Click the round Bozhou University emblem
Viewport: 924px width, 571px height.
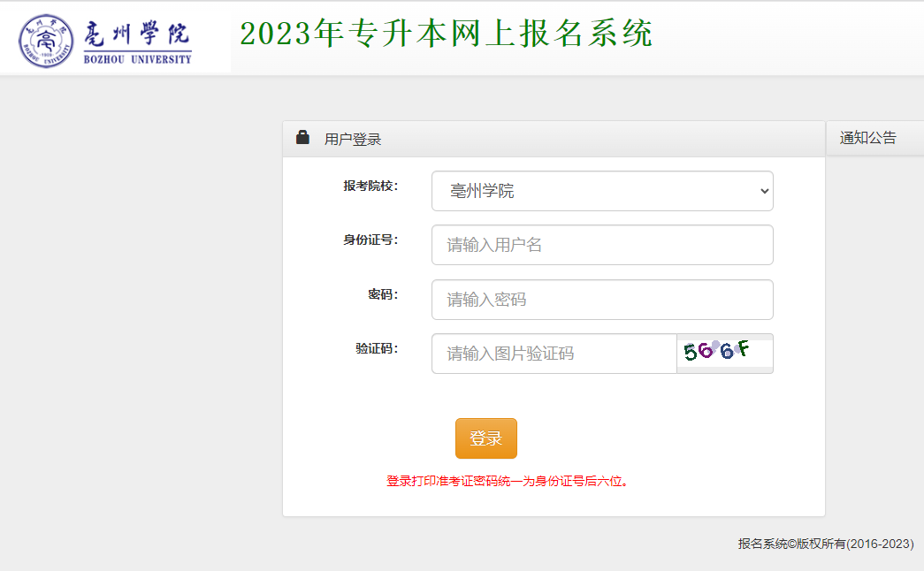click(x=47, y=41)
